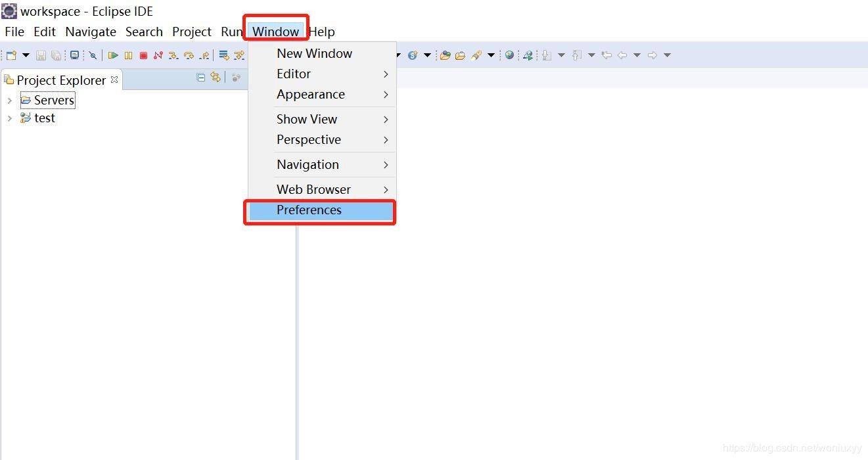Select the test project in tree
The height and width of the screenshot is (460, 868).
(x=38, y=118)
